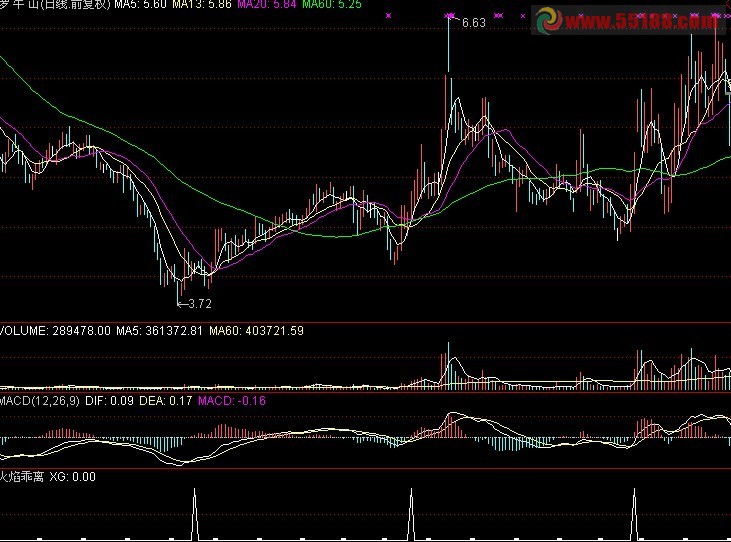Click the 6.63 high price annotation
This screenshot has width=731, height=542.
tap(474, 22)
